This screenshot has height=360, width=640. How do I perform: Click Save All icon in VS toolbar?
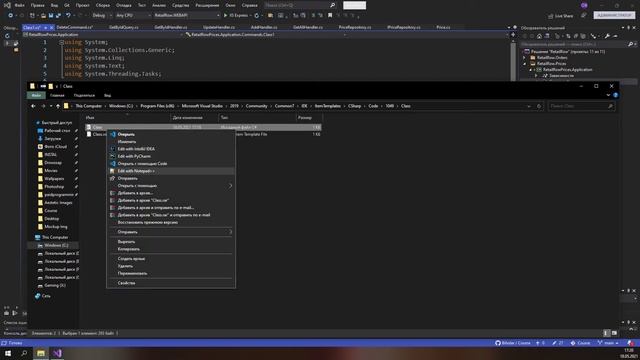pyautogui.click(x=58, y=16)
